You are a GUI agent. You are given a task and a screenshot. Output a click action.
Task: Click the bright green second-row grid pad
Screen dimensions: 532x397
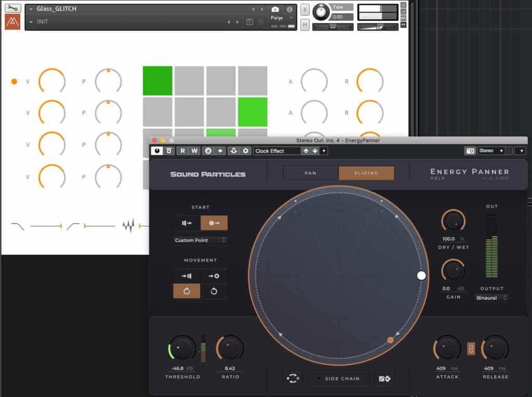point(253,112)
